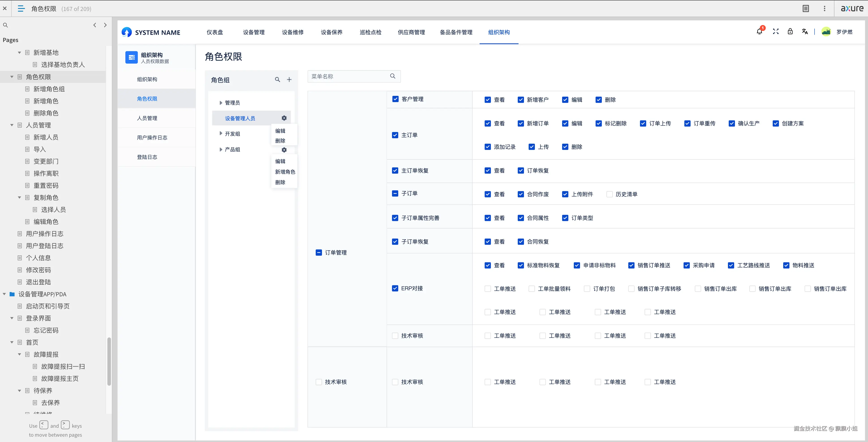This screenshot has height=442, width=868.
Task: Collapse the 人员管理 page tree in the sidebar
Action: pos(12,125)
